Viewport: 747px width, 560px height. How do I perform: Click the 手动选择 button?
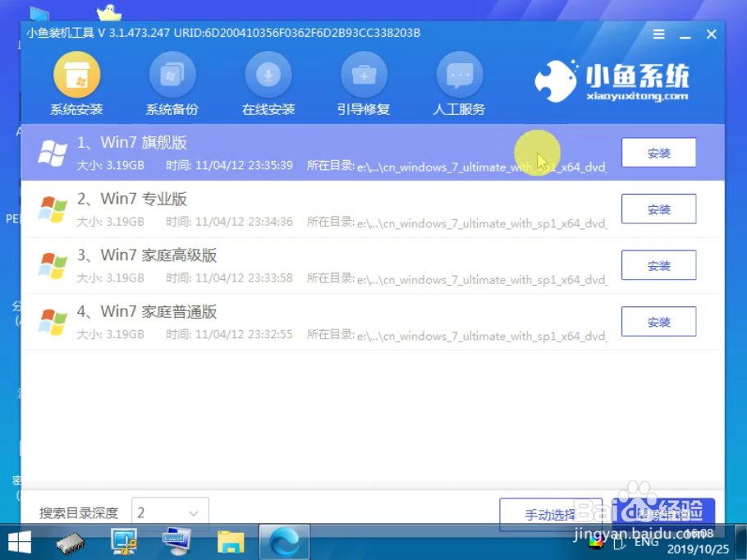click(x=551, y=514)
